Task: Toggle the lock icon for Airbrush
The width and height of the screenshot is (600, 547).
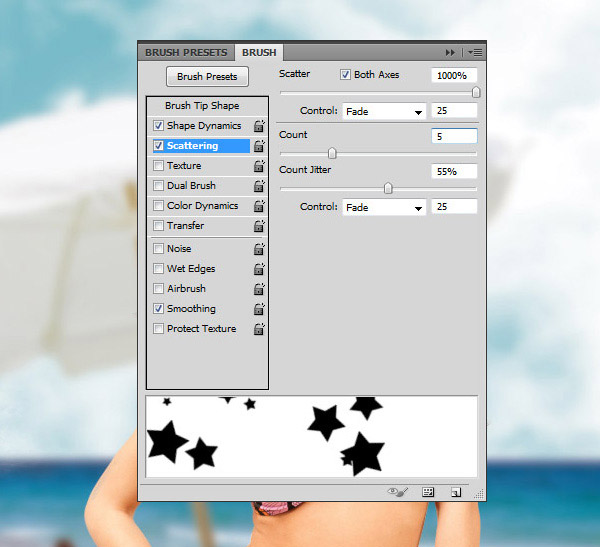Action: pos(259,289)
